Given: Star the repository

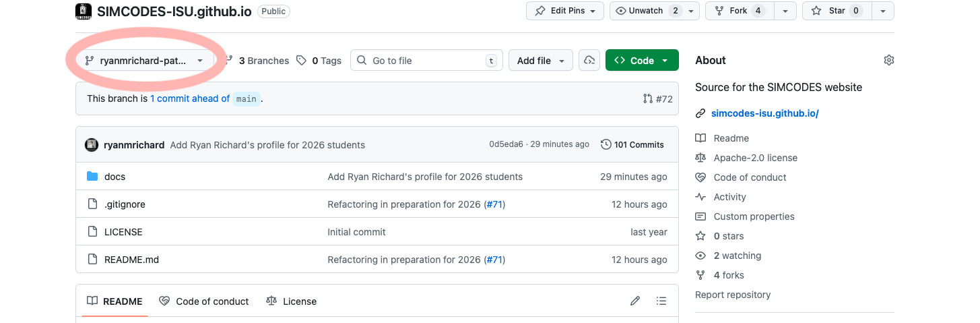Looking at the screenshot, I should (x=837, y=11).
